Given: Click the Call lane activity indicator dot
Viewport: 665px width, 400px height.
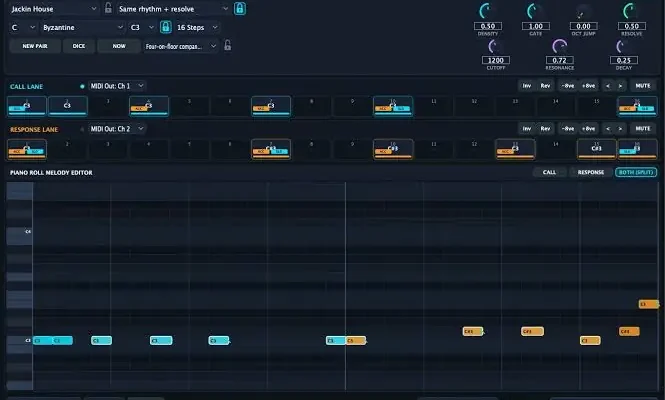Looking at the screenshot, I should tap(82, 86).
